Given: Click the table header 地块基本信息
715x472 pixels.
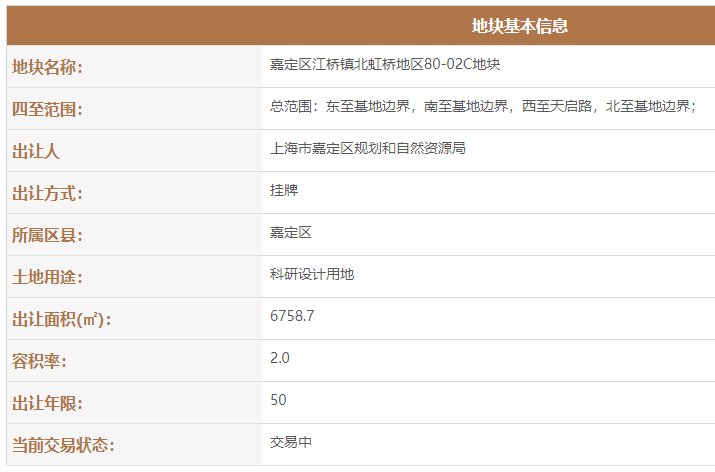Looking at the screenshot, I should point(519,26).
